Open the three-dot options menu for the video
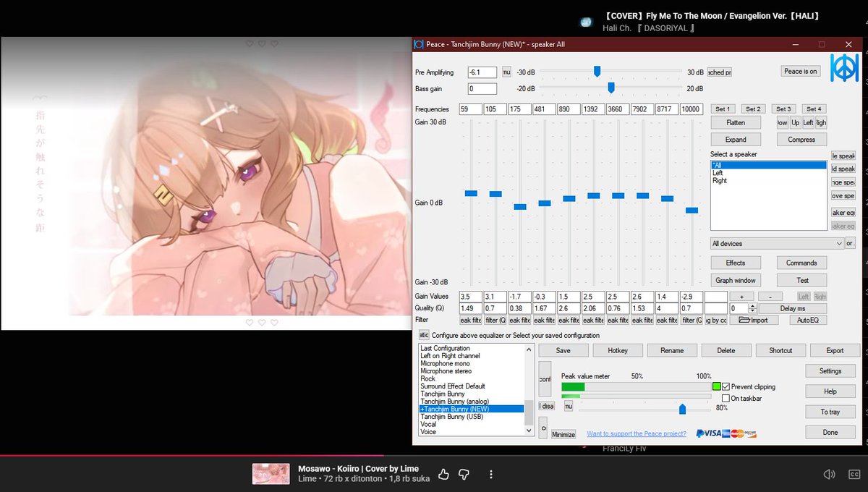 tap(491, 474)
